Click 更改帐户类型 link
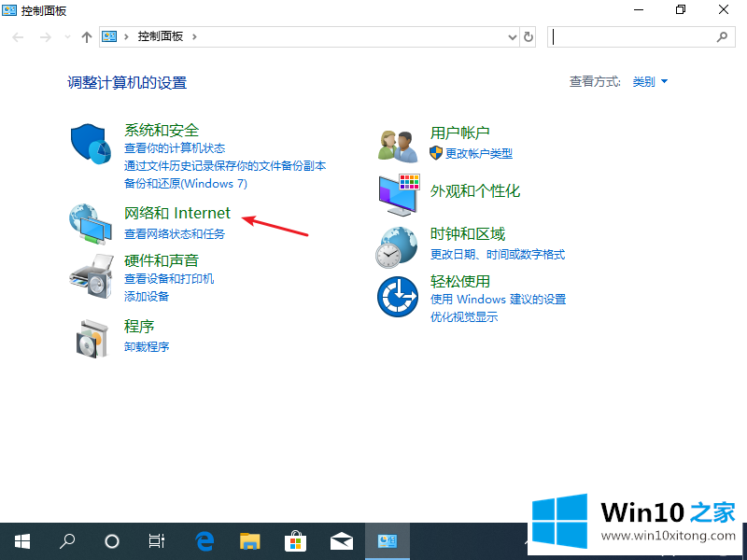The height and width of the screenshot is (560, 747). [x=479, y=153]
